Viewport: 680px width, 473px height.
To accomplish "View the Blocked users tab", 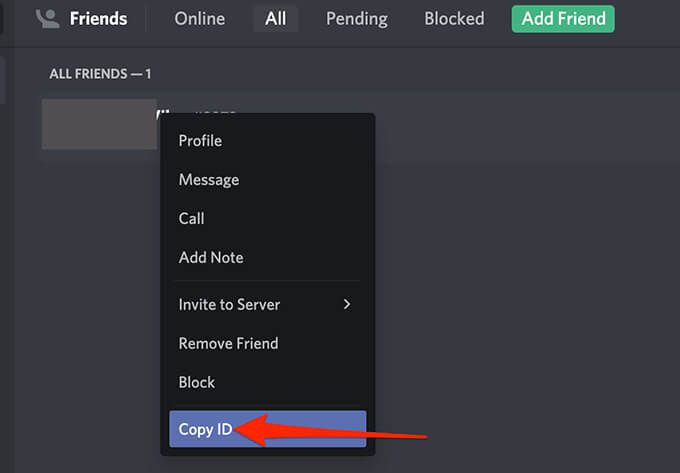I will (x=454, y=19).
